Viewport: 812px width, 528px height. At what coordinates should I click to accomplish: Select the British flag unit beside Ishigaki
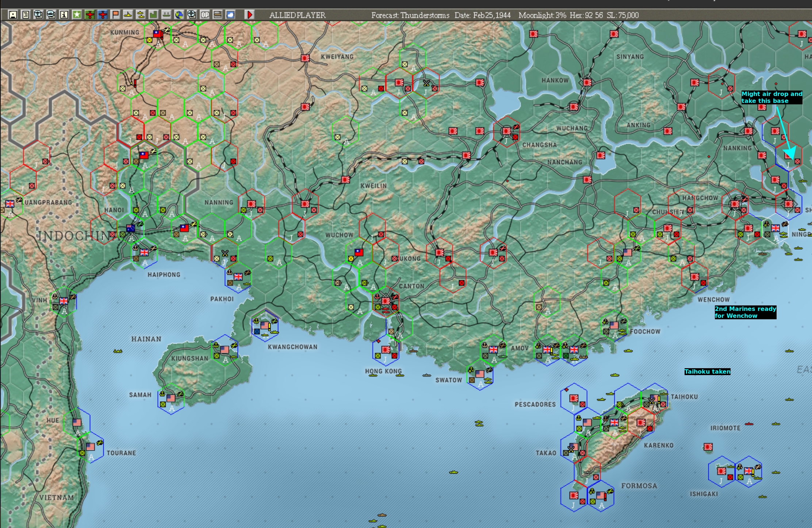(748, 471)
